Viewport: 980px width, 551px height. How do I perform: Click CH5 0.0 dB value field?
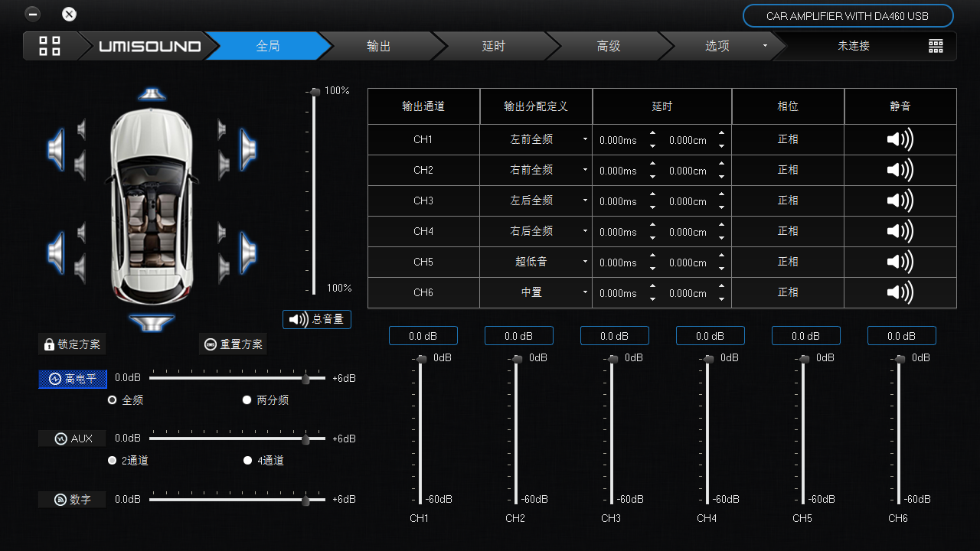[x=806, y=336]
